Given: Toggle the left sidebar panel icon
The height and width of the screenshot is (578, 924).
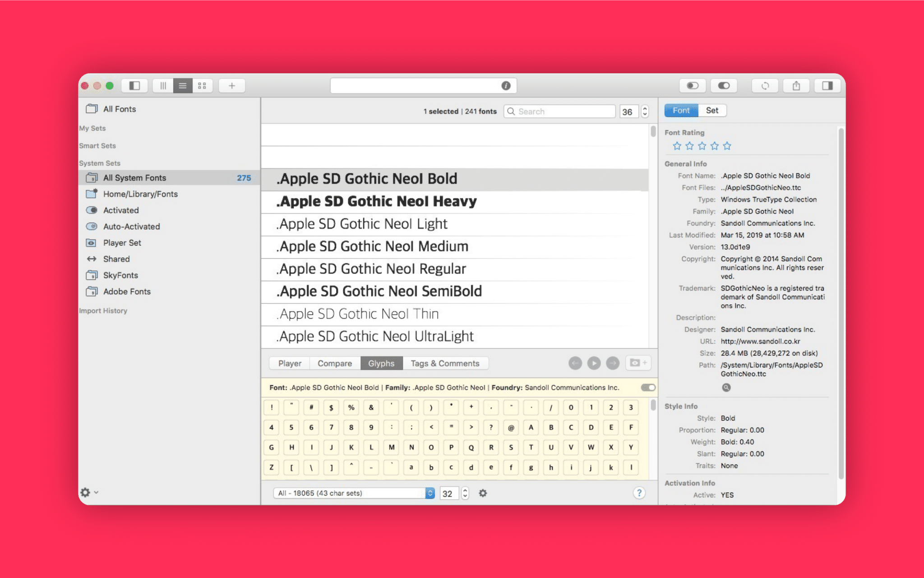Looking at the screenshot, I should (134, 86).
